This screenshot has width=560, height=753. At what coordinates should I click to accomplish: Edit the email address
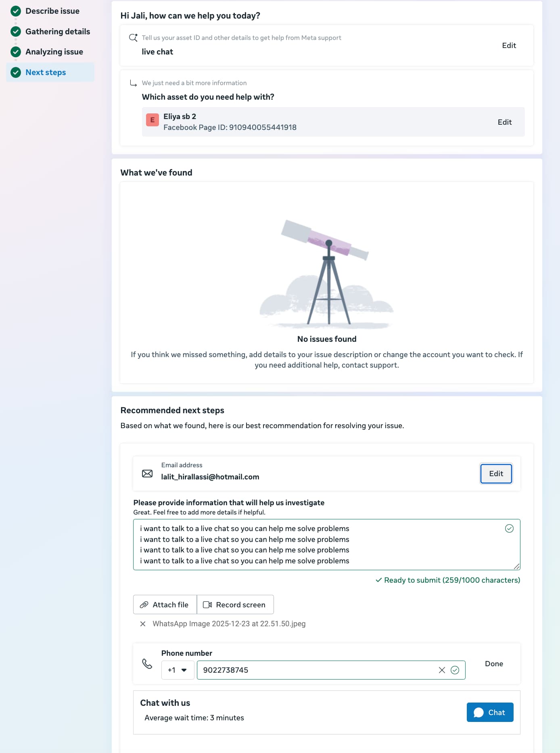coord(496,473)
